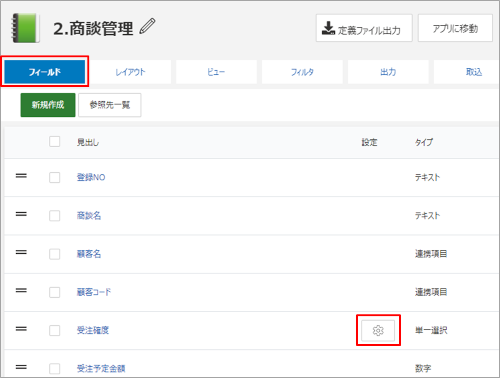The image size is (500, 378).
Task: Click the タイプ column header
Action: (424, 142)
